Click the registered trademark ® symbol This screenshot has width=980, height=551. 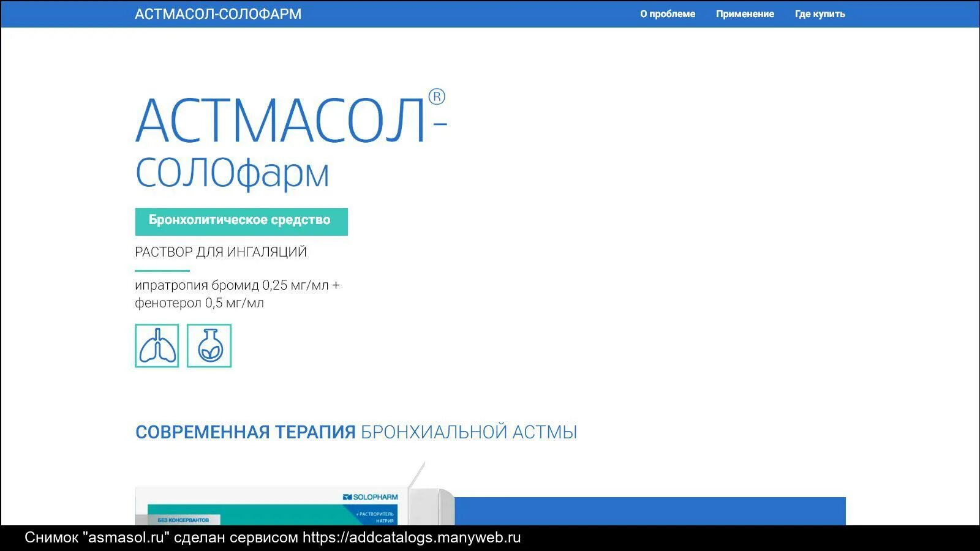coord(437,97)
